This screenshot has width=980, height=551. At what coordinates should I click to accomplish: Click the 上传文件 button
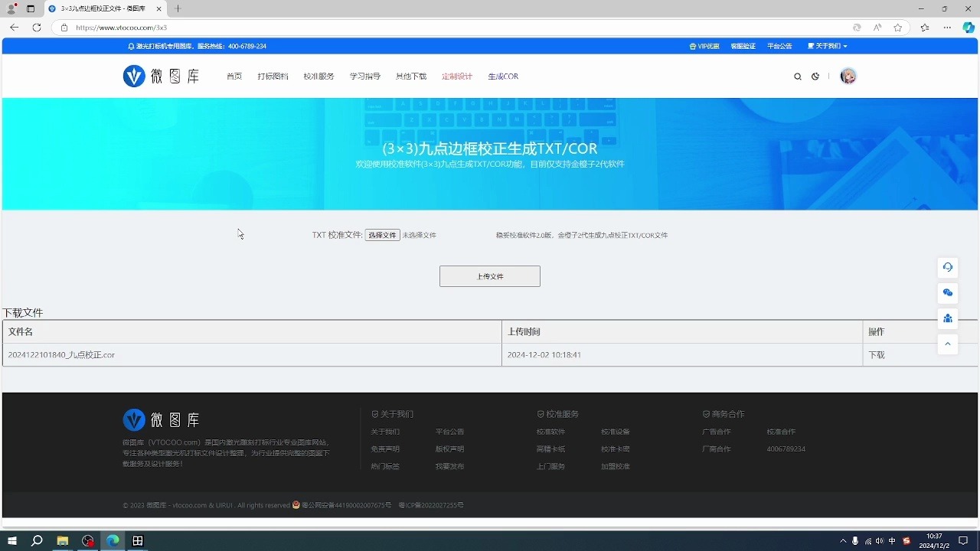click(x=490, y=276)
